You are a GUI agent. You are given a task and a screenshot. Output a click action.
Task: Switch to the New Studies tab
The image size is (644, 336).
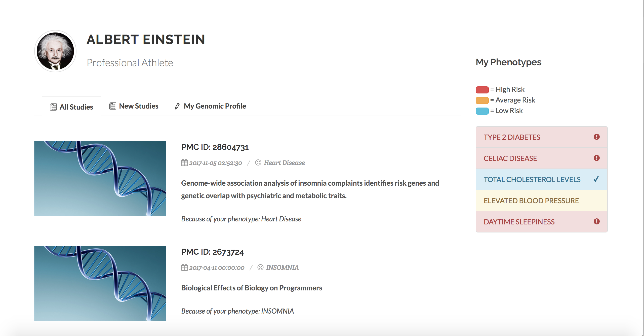tap(134, 106)
